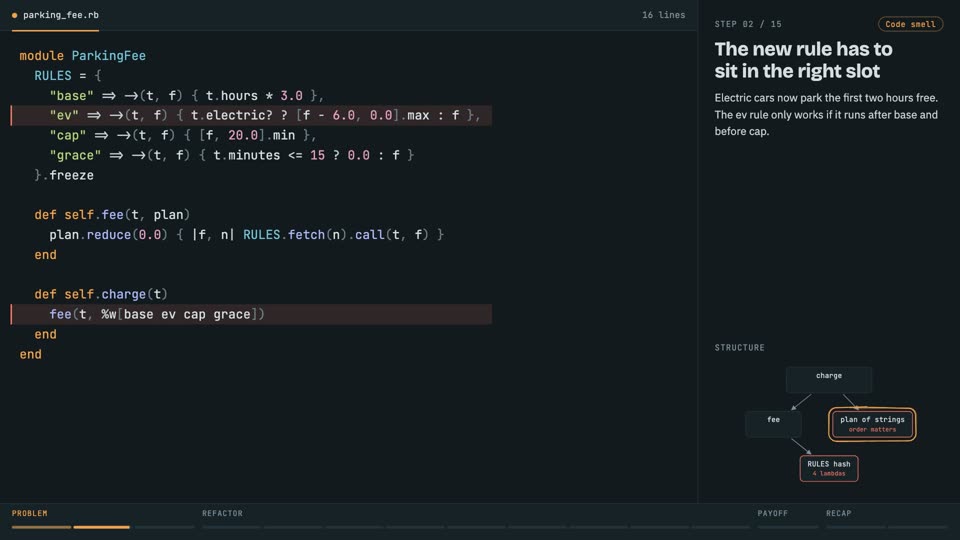Viewport: 960px width, 540px height.
Task: Click the "cap" rule lambda line
Action: click(x=182, y=135)
